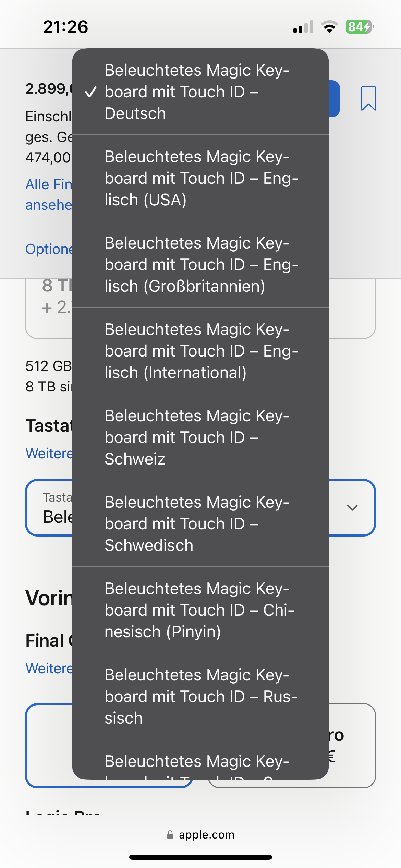
Task: Tap the battery indicator icon
Action: pos(359,27)
